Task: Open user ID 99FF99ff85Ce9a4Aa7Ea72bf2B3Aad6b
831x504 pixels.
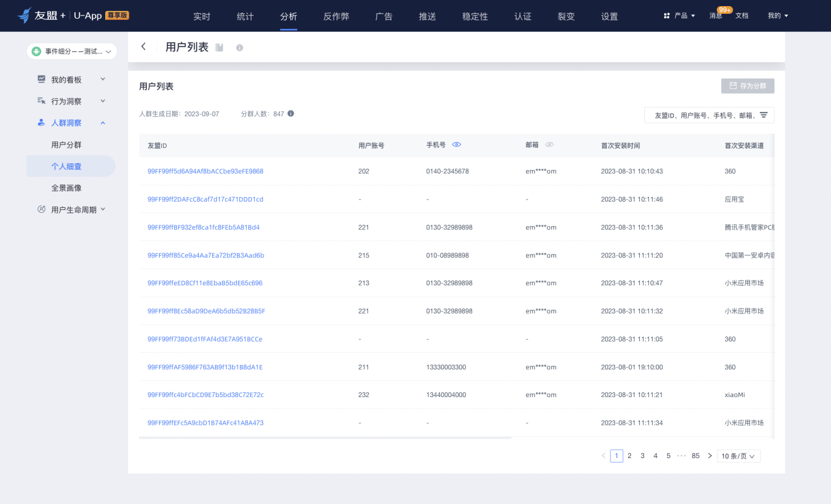Action: pos(206,255)
